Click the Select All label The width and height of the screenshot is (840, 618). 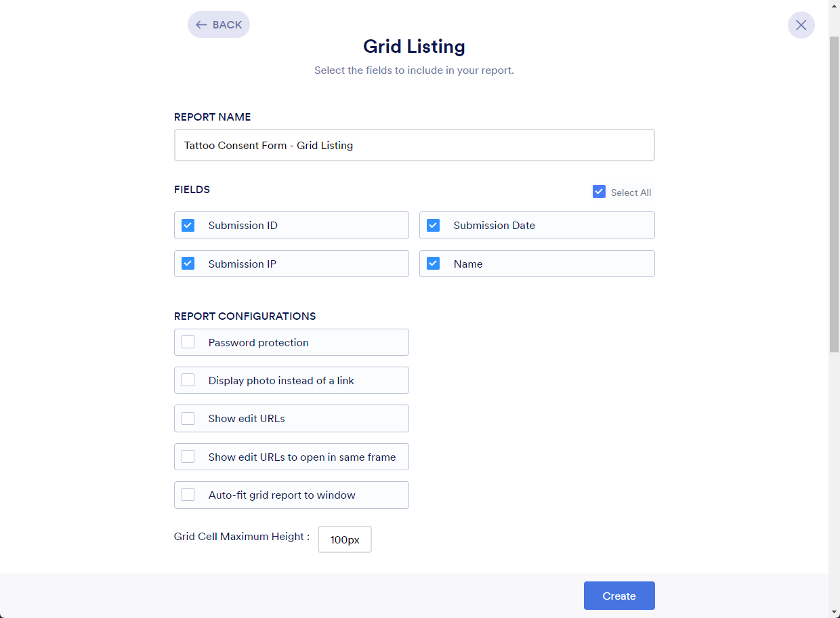click(x=631, y=192)
